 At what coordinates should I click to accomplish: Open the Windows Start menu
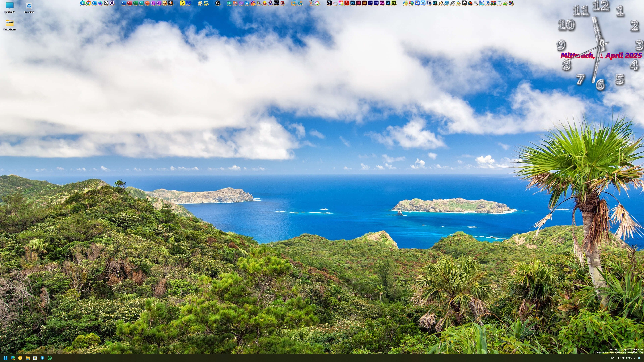[5, 358]
